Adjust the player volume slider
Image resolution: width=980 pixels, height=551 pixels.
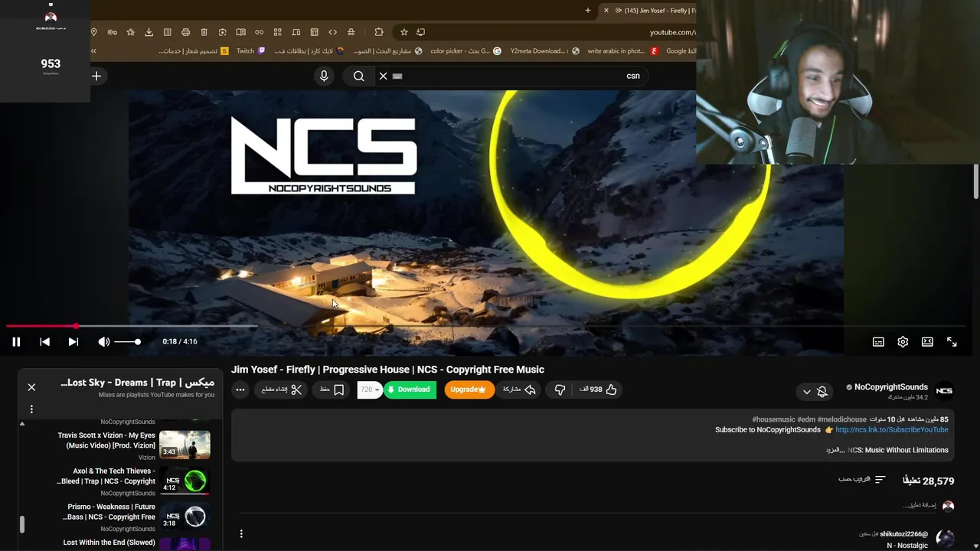[x=127, y=342]
